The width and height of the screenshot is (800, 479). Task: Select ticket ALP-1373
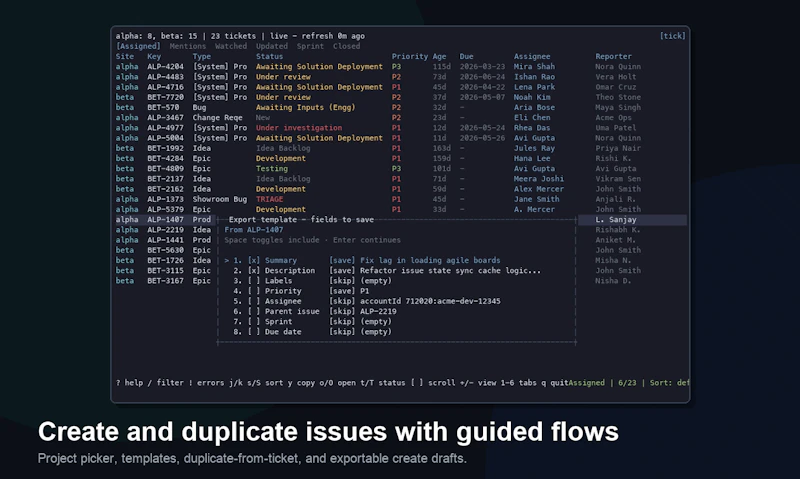(165, 199)
